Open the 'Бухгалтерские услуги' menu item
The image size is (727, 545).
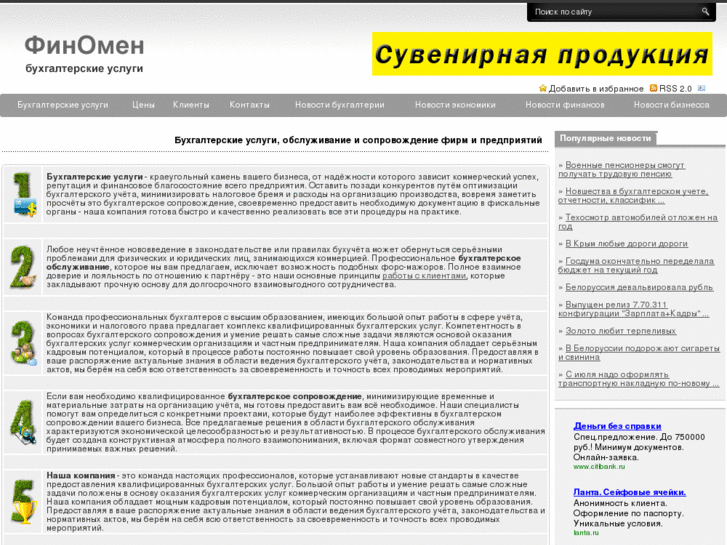63,105
